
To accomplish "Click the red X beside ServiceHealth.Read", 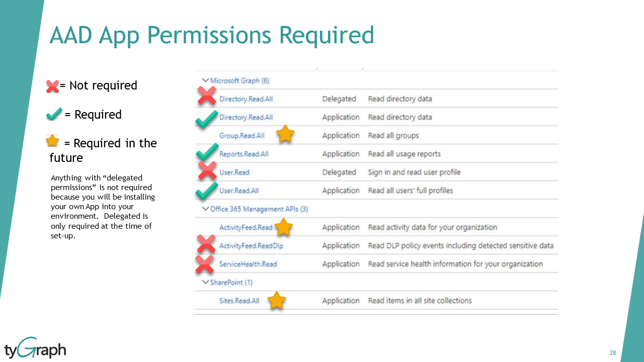I will pos(205,262).
